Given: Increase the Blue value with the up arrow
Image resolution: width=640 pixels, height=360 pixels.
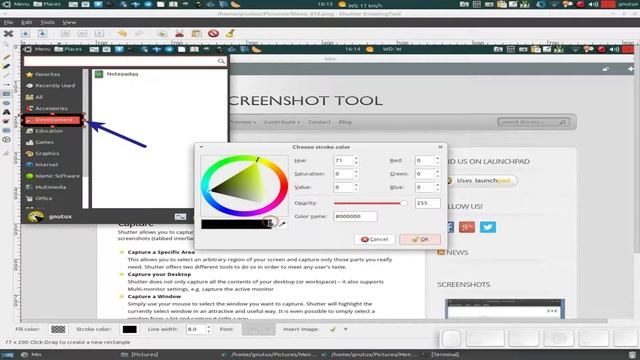Looking at the screenshot, I should pos(438,184).
